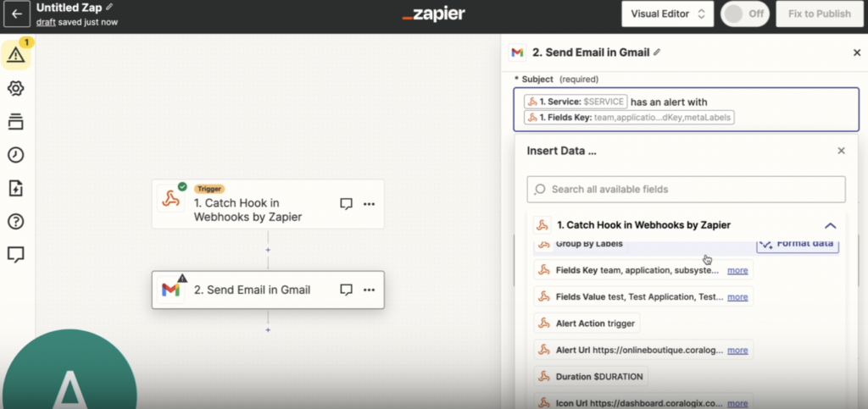Open the Visual Editor dropdown
The width and height of the screenshot is (868, 409).
pyautogui.click(x=668, y=14)
